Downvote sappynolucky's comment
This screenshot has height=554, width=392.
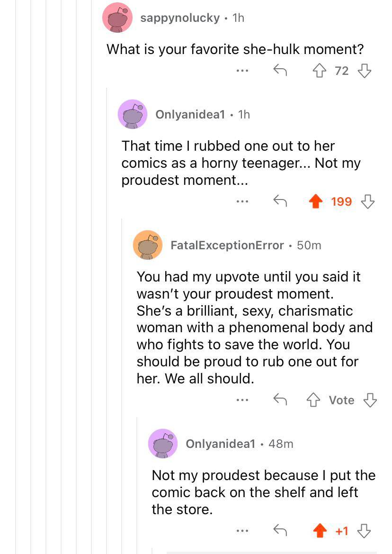[x=364, y=71]
